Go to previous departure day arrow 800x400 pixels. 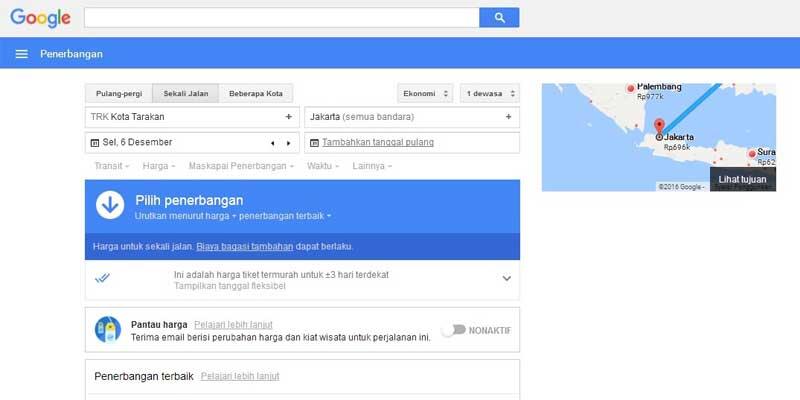point(272,143)
